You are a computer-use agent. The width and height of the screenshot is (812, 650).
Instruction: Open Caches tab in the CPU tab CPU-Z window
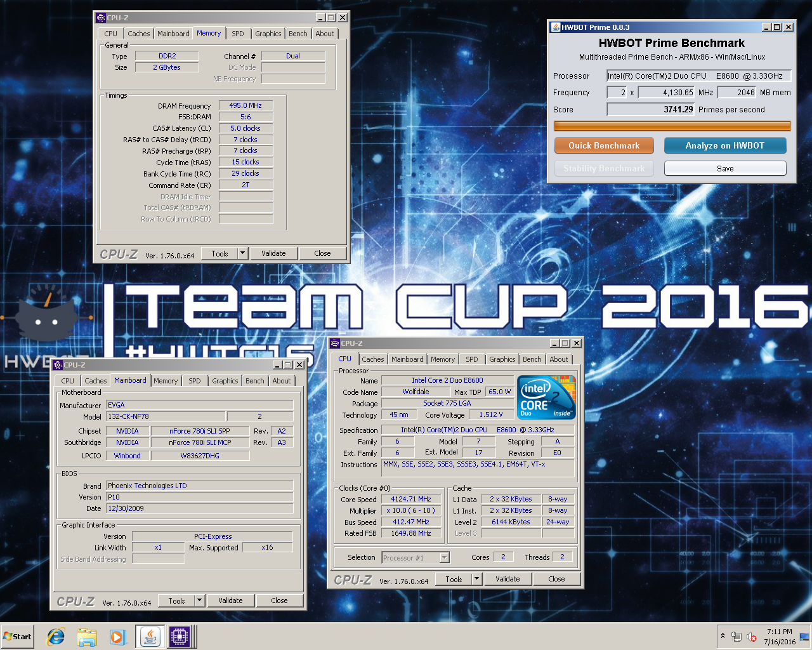373,359
